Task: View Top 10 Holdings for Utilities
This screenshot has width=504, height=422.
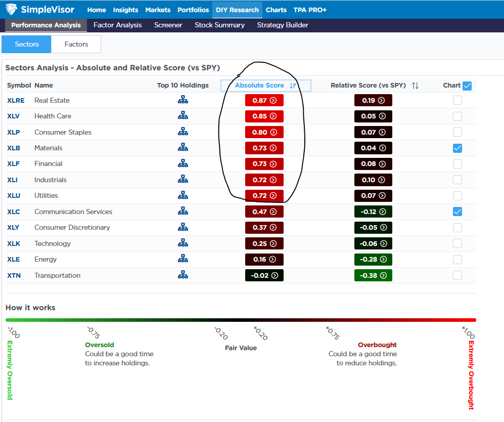Action: tap(182, 195)
